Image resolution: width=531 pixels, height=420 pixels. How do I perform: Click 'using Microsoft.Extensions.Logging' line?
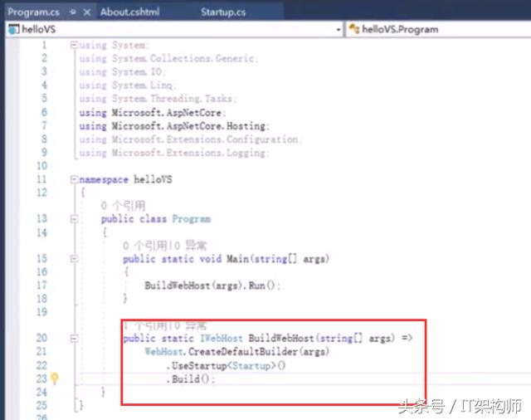point(174,153)
